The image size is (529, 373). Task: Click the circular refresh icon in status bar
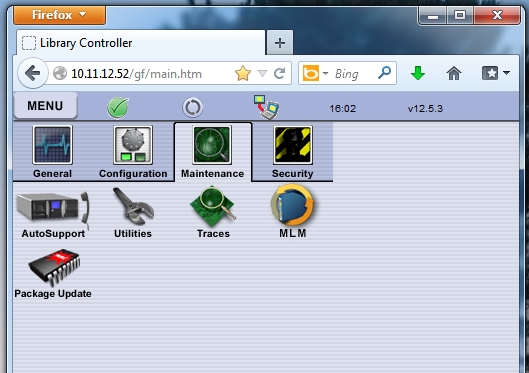click(x=193, y=108)
